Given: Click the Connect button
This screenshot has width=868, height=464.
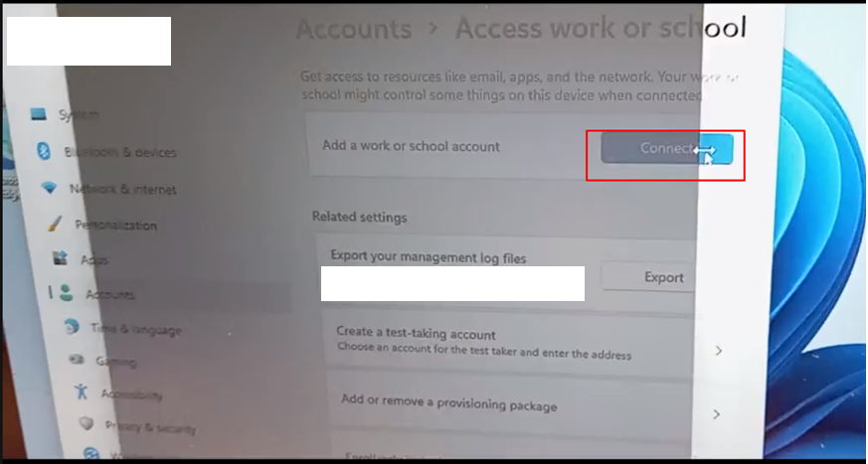Looking at the screenshot, I should 667,148.
